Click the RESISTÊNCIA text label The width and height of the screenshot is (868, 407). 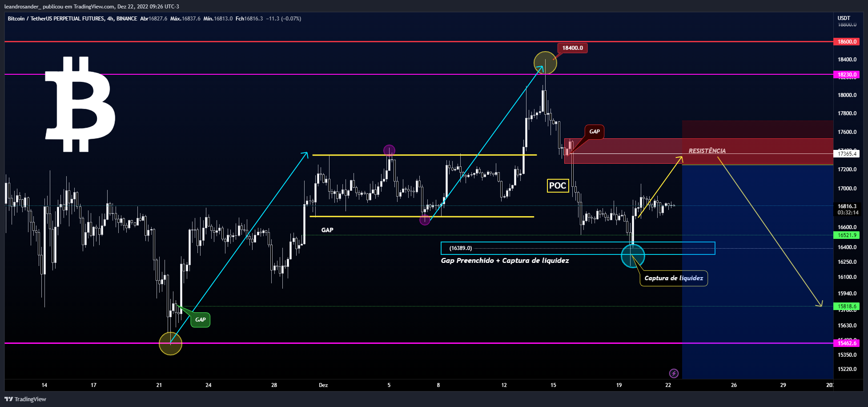point(707,151)
